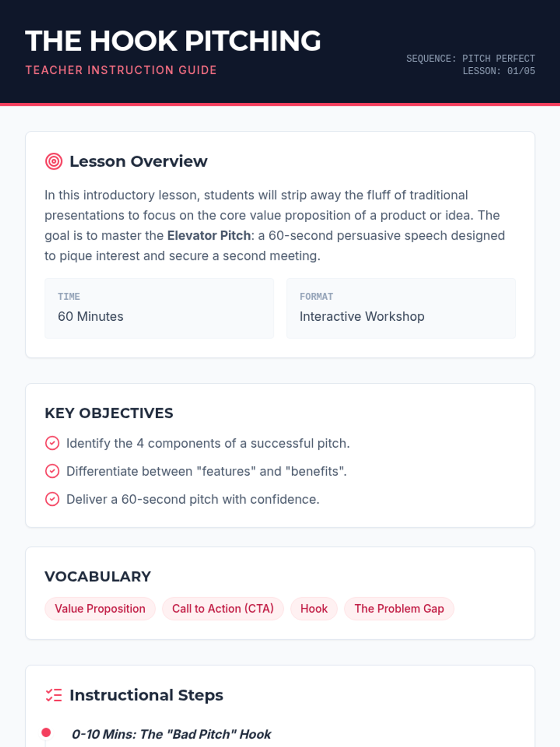The height and width of the screenshot is (747, 560).
Task: Click The Problem Gap vocabulary tag
Action: click(x=399, y=609)
